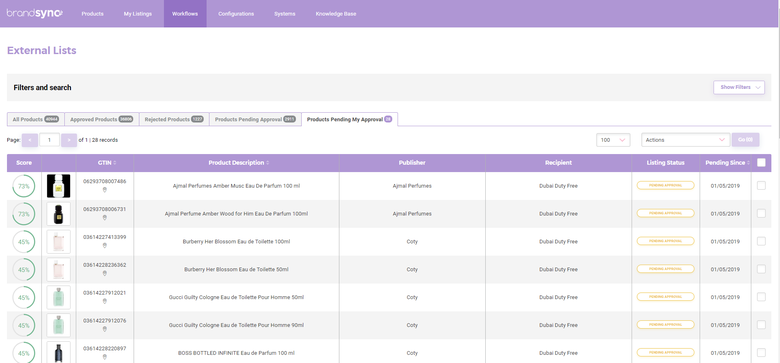Select checkbox for Her Blossom 100ml row
Screen dimensions: 780x363
tap(761, 241)
